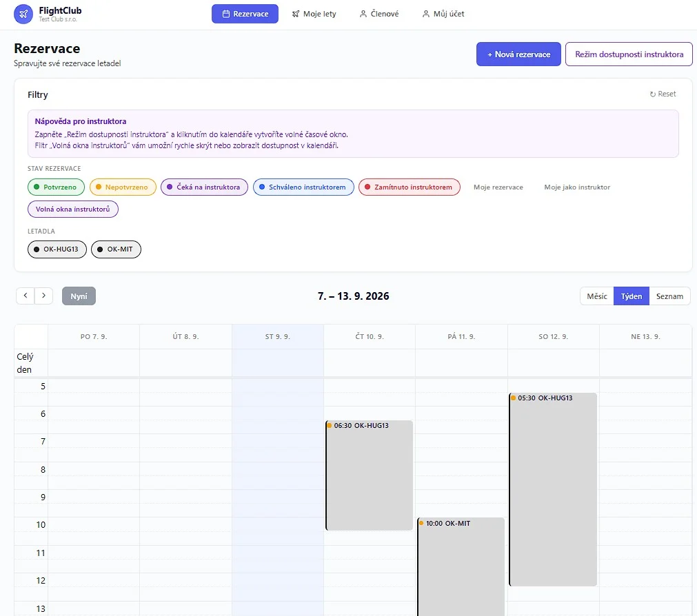
Task: Select the SO 12. 9. day header
Action: 554,337
